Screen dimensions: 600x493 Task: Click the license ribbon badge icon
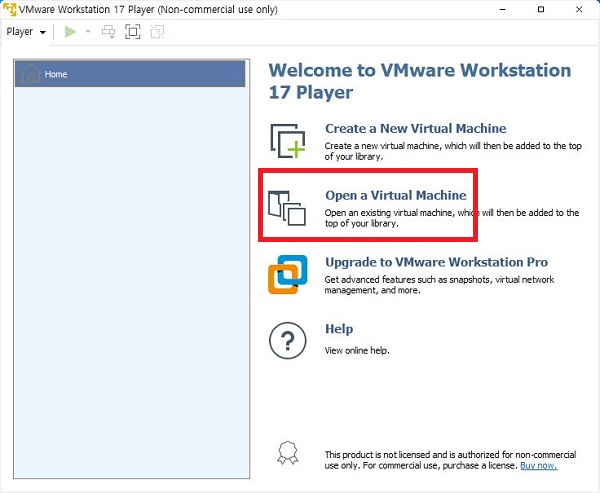pyautogui.click(x=288, y=453)
